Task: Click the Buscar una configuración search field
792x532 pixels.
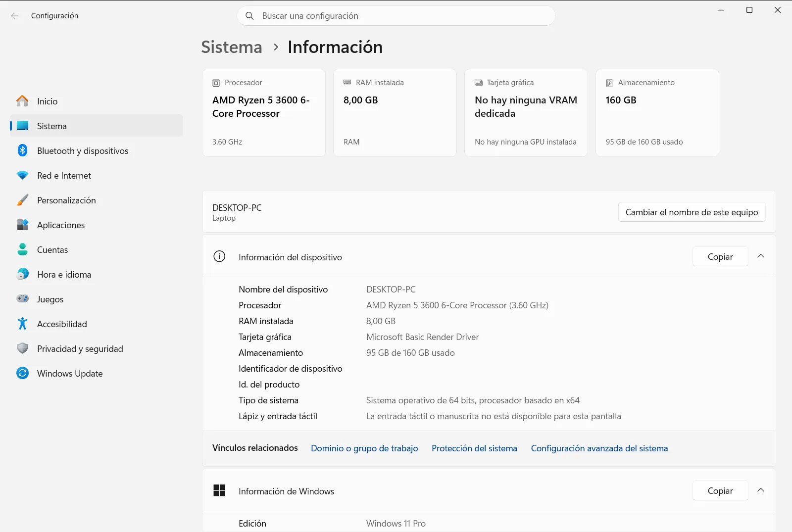Action: (x=396, y=16)
